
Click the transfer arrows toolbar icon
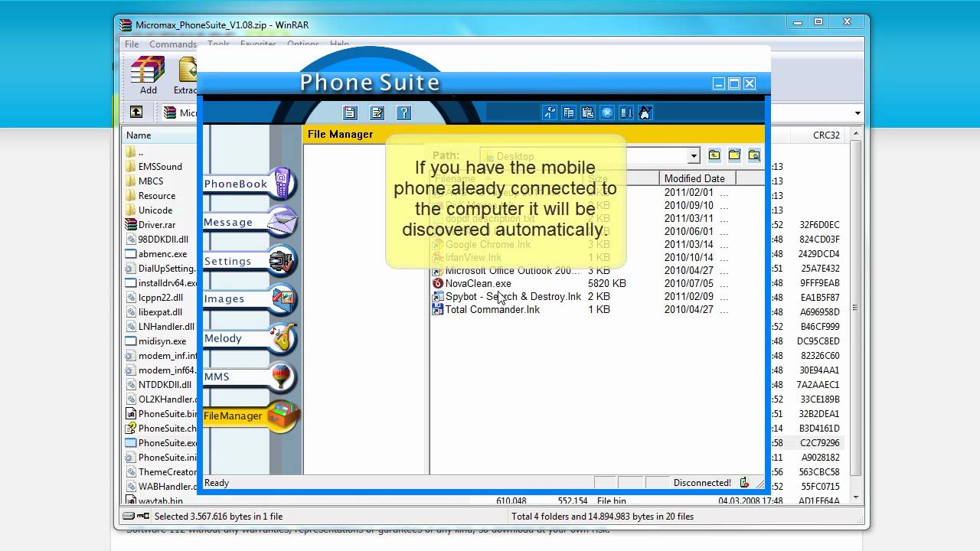coord(626,112)
